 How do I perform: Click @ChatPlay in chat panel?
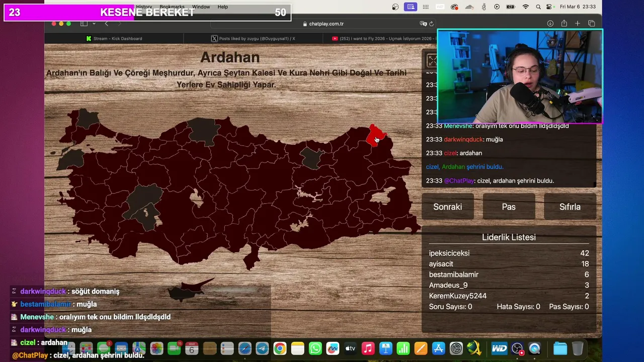pyautogui.click(x=459, y=180)
